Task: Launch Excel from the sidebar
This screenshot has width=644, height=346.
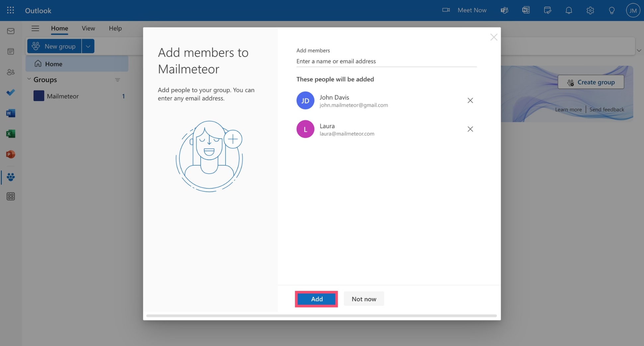Action: click(11, 134)
